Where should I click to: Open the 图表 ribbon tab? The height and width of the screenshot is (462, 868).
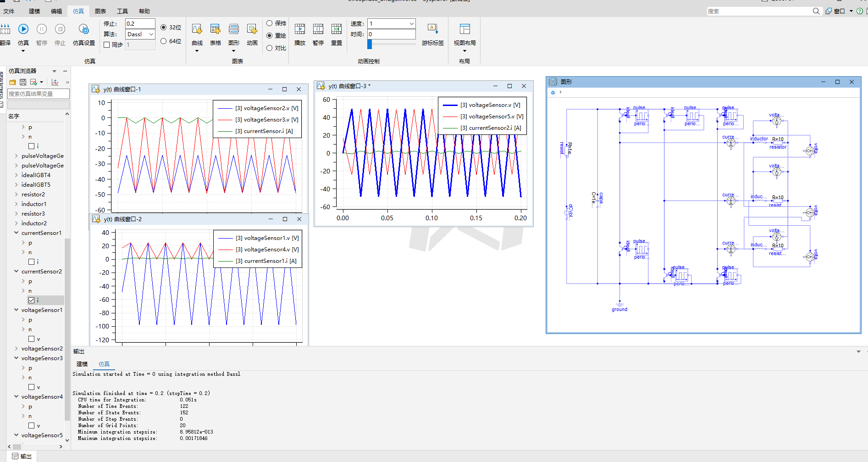click(x=100, y=11)
